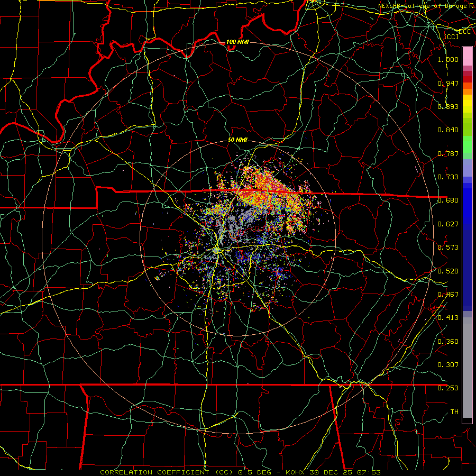Click the 50 NMI range ring label
The height and width of the screenshot is (476, 476).
pyautogui.click(x=237, y=140)
